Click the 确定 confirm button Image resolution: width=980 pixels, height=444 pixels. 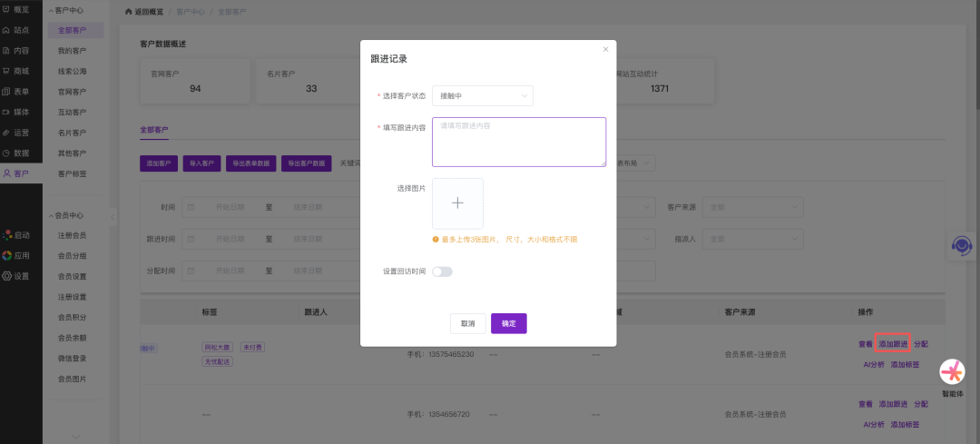508,323
